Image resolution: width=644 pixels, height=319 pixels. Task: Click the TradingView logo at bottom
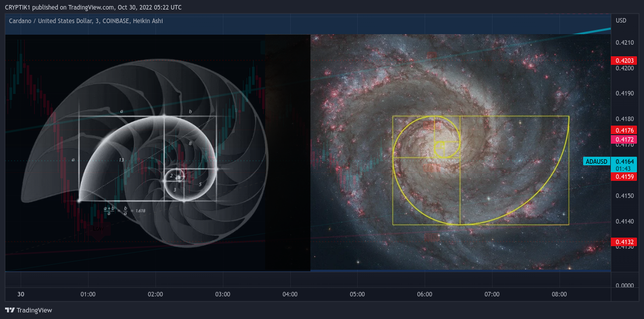(29, 310)
